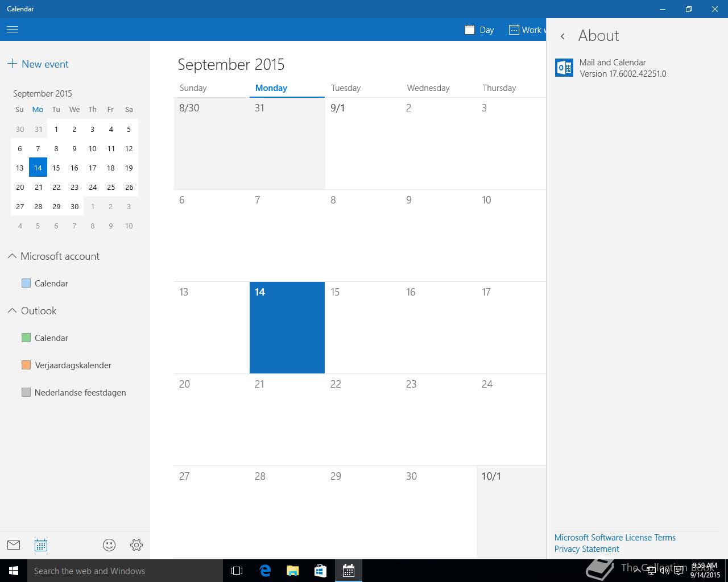Click the Calendar app taskbar icon

point(348,571)
